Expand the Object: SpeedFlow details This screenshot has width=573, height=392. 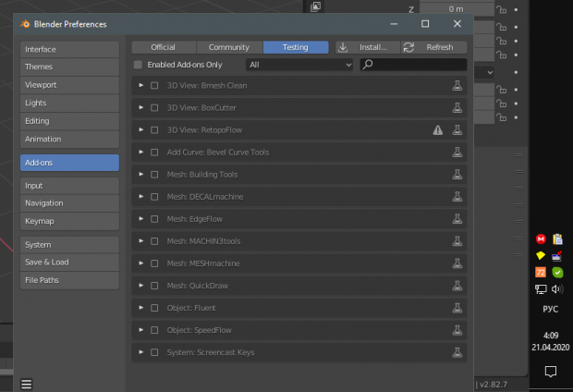coord(140,330)
